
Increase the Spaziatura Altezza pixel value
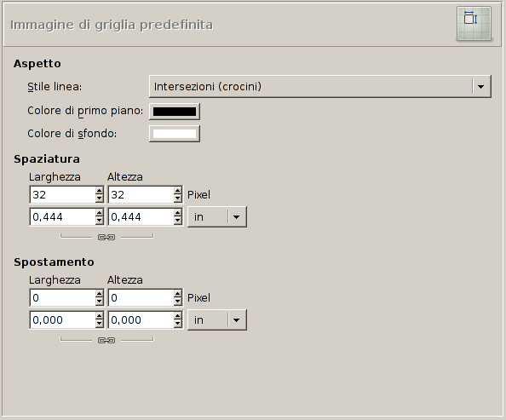pyautogui.click(x=178, y=191)
